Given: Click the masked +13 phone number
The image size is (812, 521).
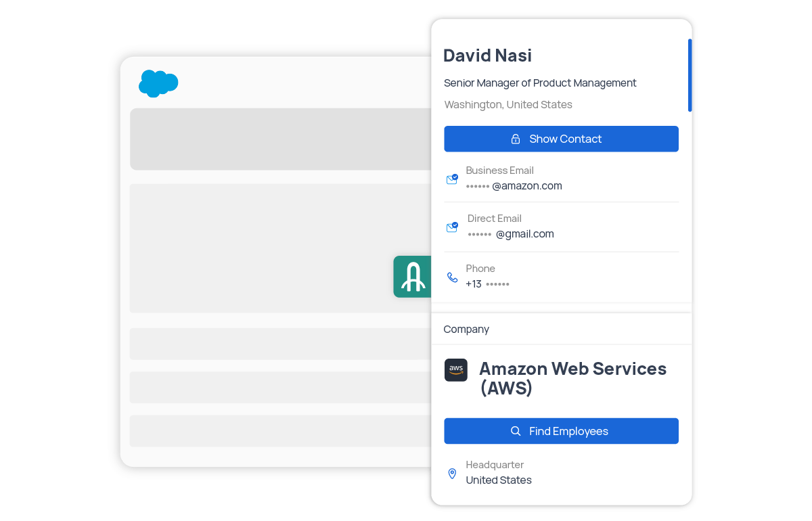Looking at the screenshot, I should pos(487,284).
